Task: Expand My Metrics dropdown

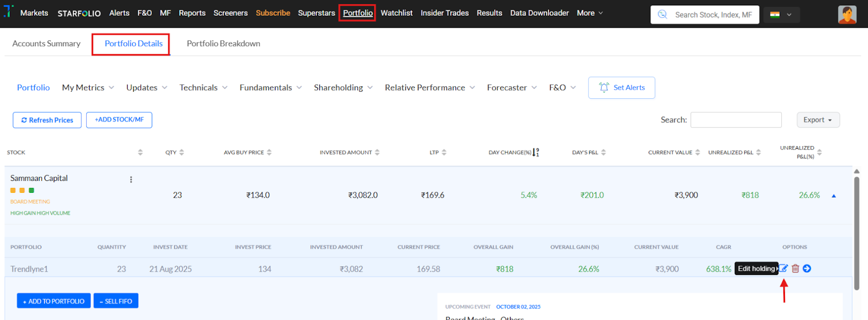Action: 88,87
